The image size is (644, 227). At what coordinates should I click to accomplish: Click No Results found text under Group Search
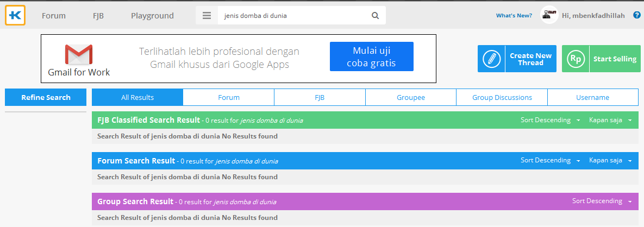249,218
